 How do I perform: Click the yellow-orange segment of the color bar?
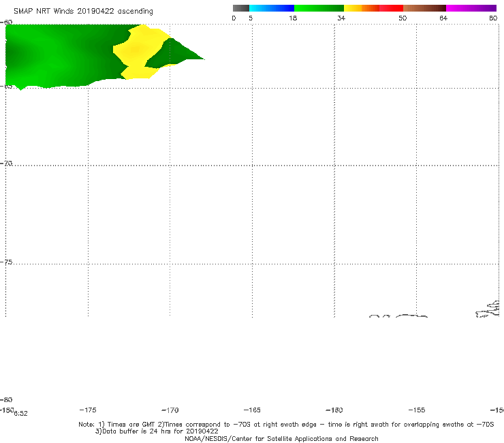tap(361, 8)
